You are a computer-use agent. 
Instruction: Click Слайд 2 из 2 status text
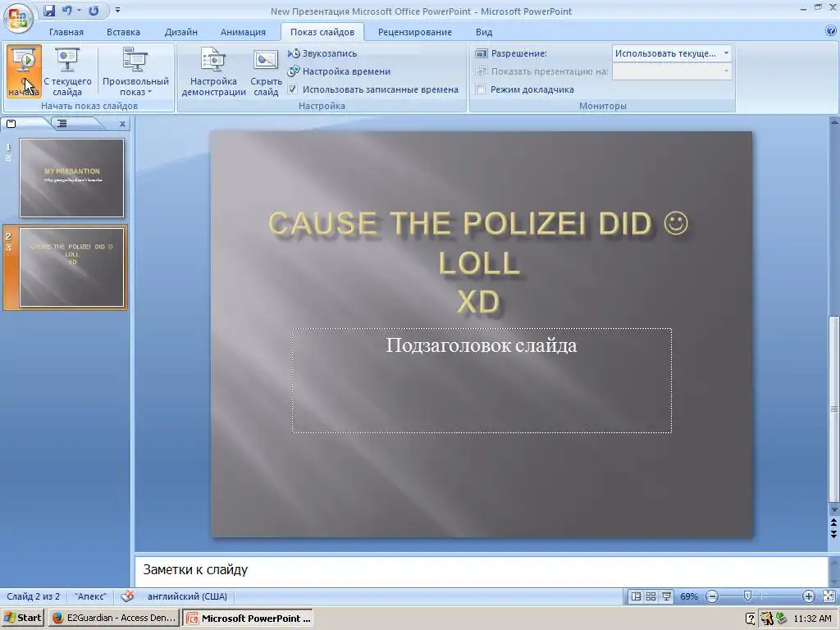pos(33,596)
